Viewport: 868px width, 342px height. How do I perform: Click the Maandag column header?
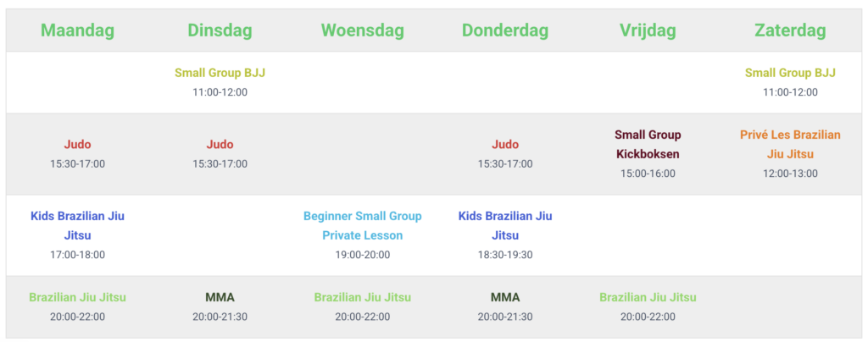pos(77,31)
